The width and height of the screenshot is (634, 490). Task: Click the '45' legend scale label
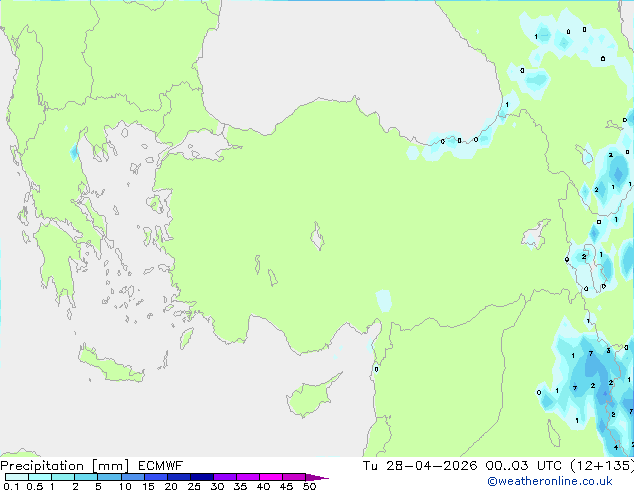286,486
